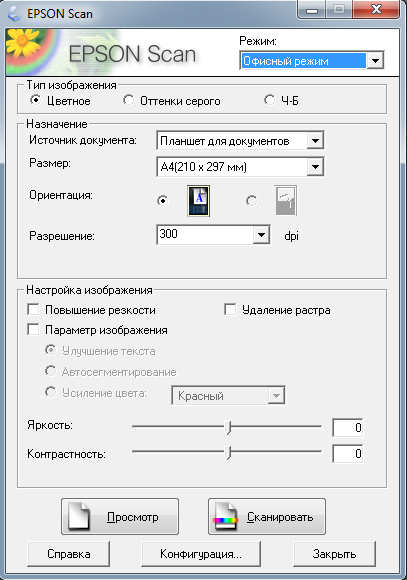The image size is (407, 580).
Task: Open Справка help button
Action: [x=68, y=554]
